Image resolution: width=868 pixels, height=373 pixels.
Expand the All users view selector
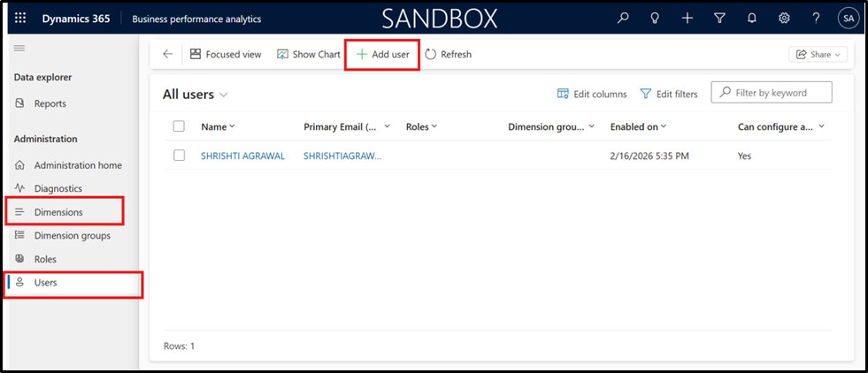point(196,95)
